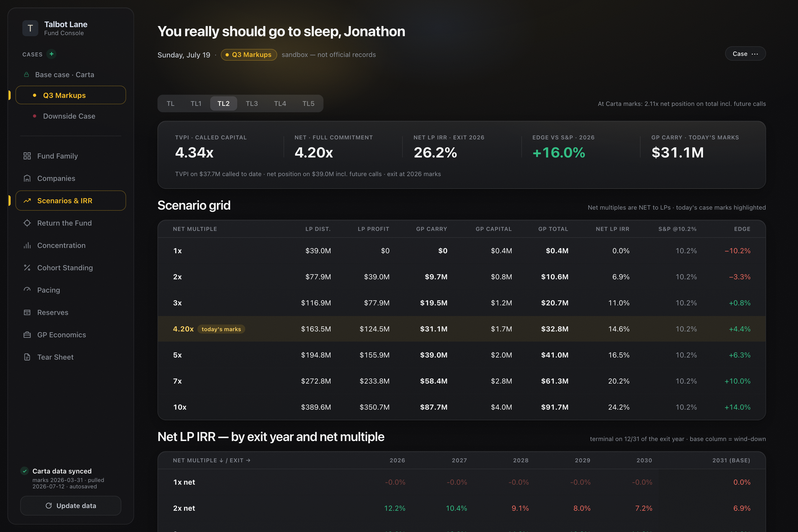
Task: Switch to the TL3 fund tab
Action: (x=252, y=103)
